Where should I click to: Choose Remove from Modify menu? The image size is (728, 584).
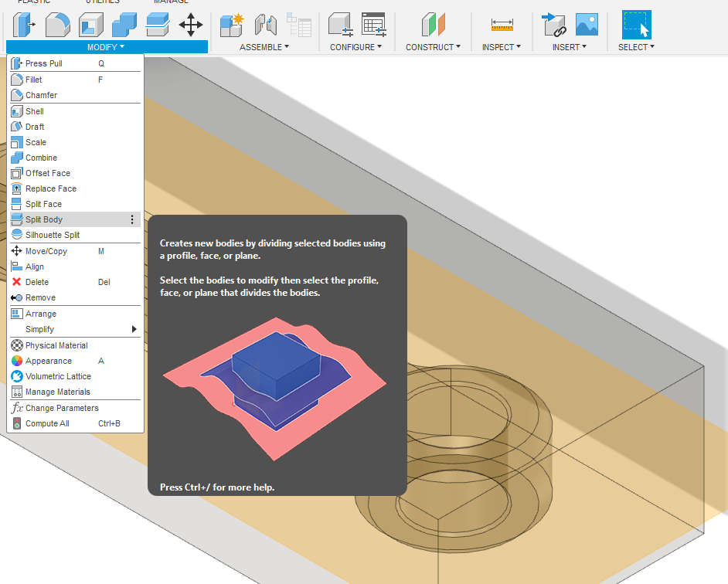(x=75, y=297)
